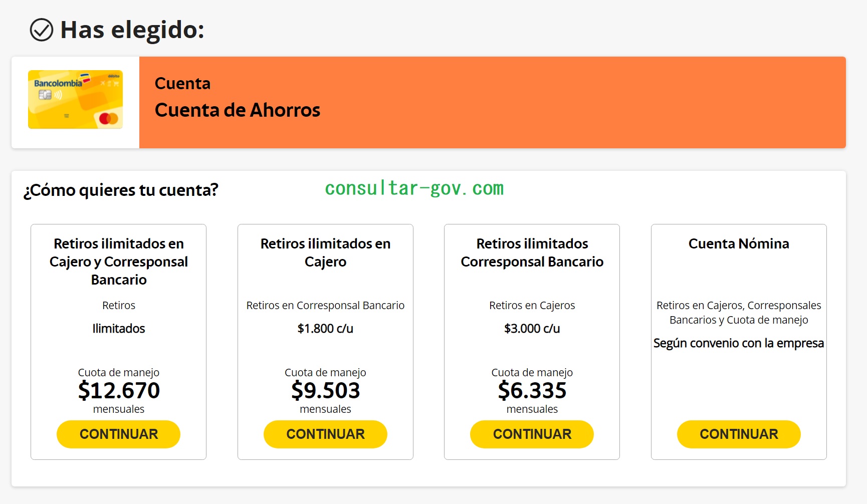This screenshot has width=867, height=504.
Task: Click the $9.503 monthly fee amount
Action: click(325, 390)
